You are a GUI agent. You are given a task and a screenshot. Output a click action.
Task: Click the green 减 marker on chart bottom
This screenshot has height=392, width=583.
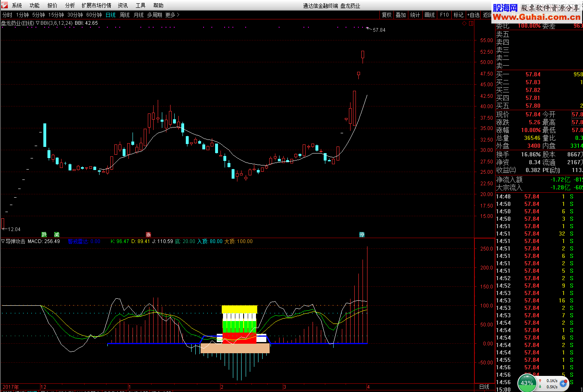(57, 234)
